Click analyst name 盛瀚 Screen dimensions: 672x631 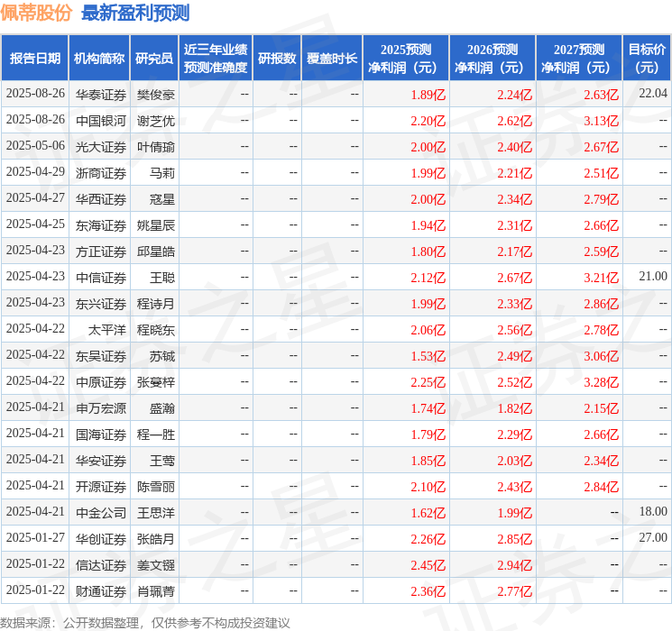click(162, 408)
